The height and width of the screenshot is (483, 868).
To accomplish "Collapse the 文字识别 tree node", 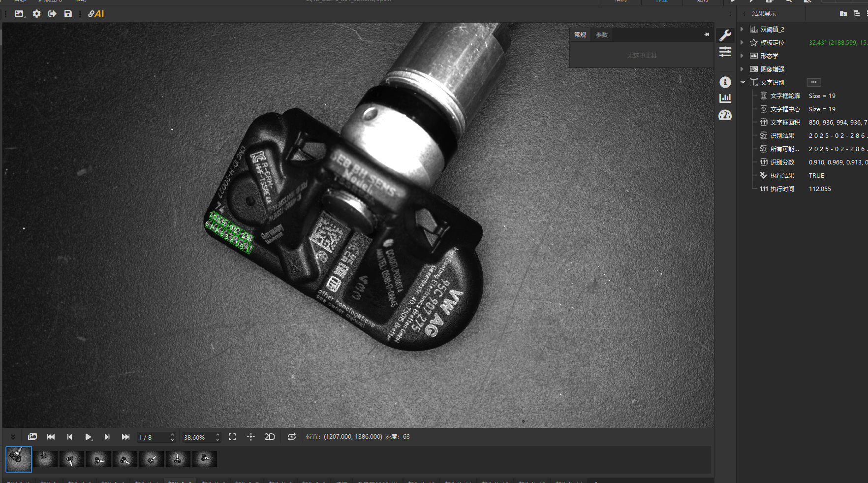I will pos(743,82).
